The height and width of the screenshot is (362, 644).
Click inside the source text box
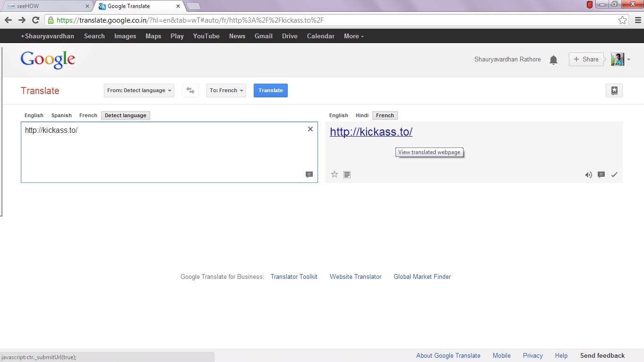pos(169,152)
